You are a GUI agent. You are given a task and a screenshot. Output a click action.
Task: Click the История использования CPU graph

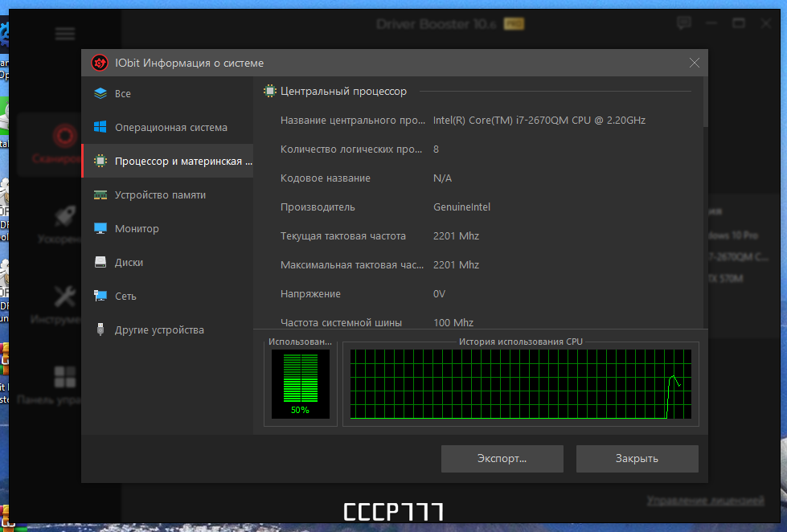coord(520,384)
